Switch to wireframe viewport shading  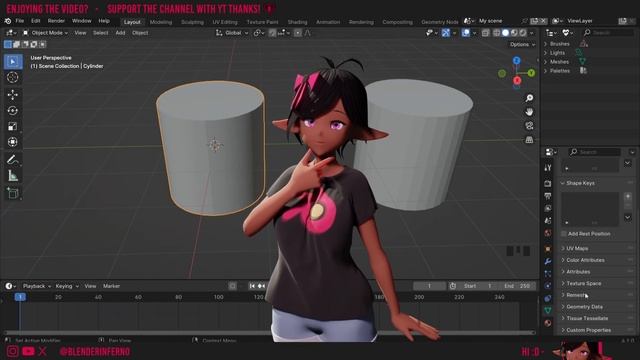coord(497,33)
